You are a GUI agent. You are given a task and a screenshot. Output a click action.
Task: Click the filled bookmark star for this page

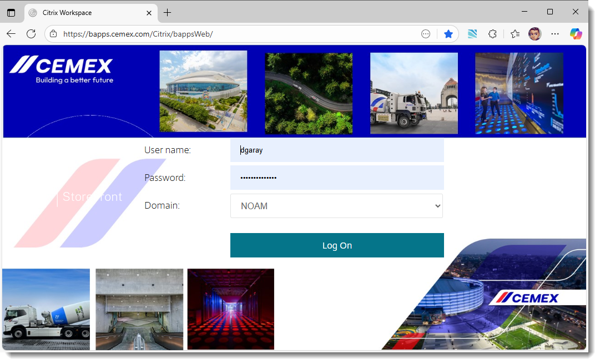click(x=448, y=33)
